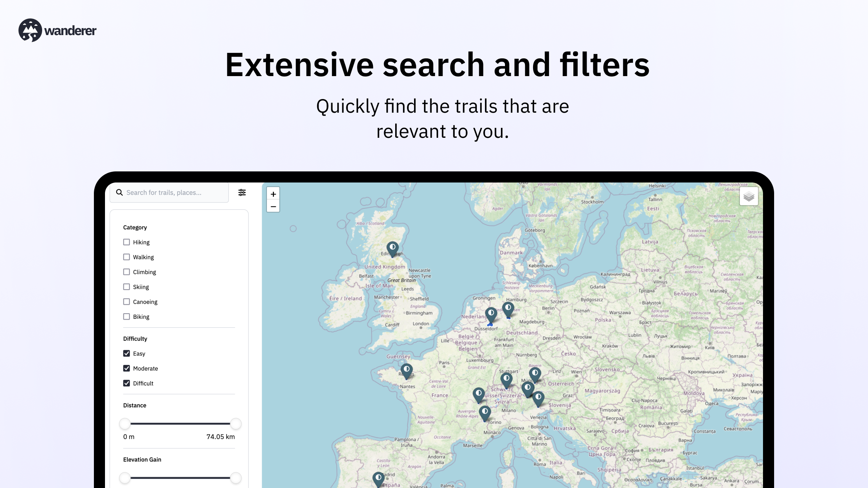Select the trail marker near München

click(535, 375)
